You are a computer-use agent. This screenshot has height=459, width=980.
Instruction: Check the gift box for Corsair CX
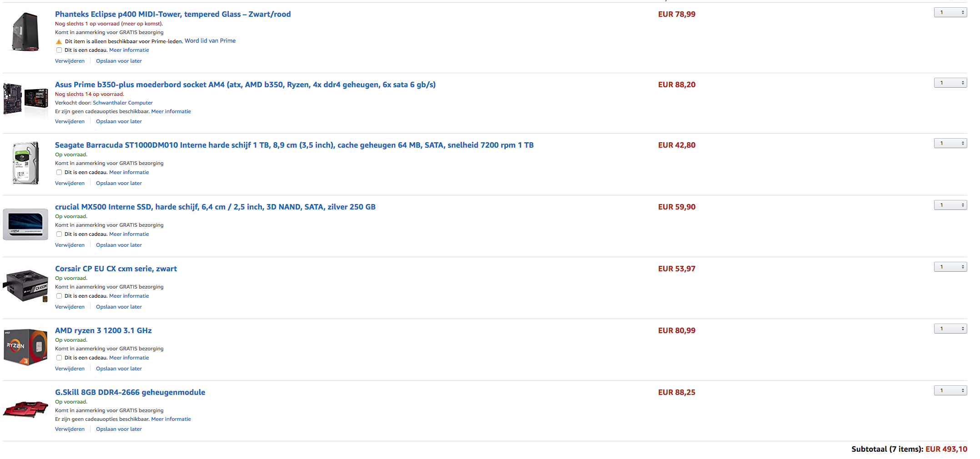[59, 296]
